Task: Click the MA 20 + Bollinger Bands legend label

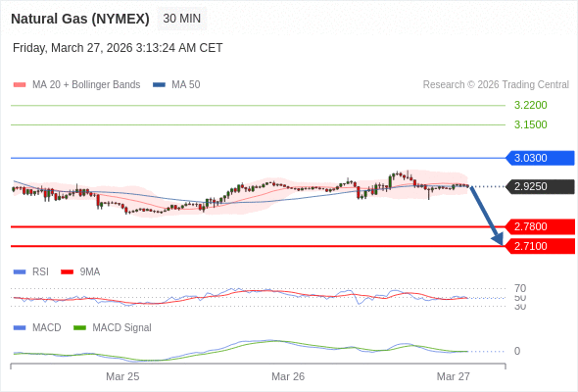Action: click(x=86, y=85)
